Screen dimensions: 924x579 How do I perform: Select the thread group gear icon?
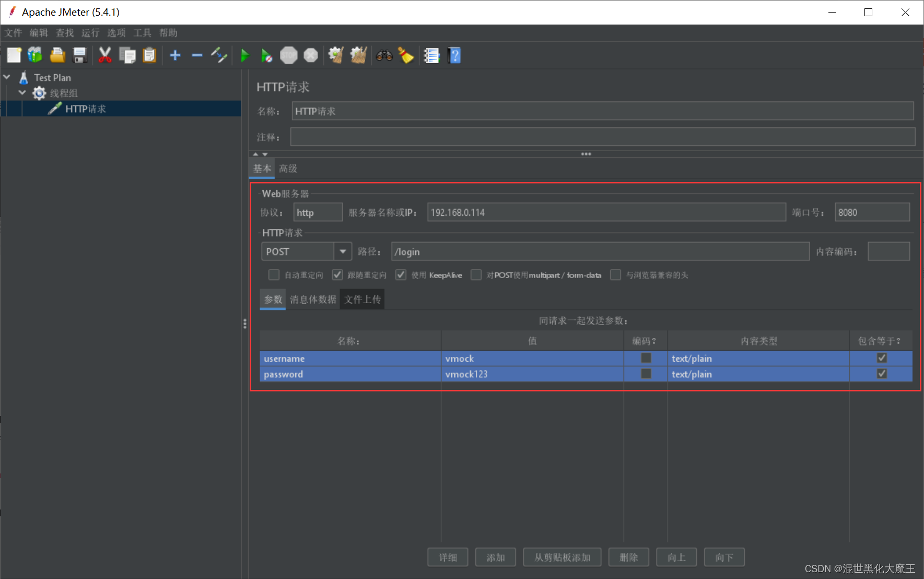pyautogui.click(x=39, y=93)
